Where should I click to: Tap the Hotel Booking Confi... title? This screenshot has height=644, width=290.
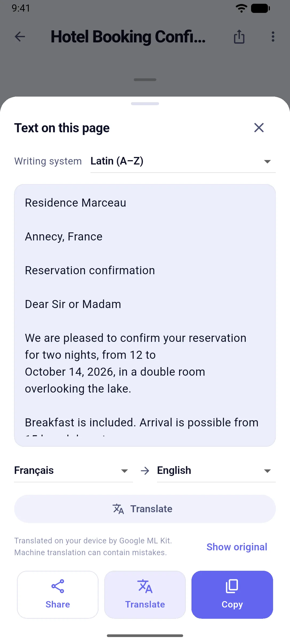coord(128,37)
